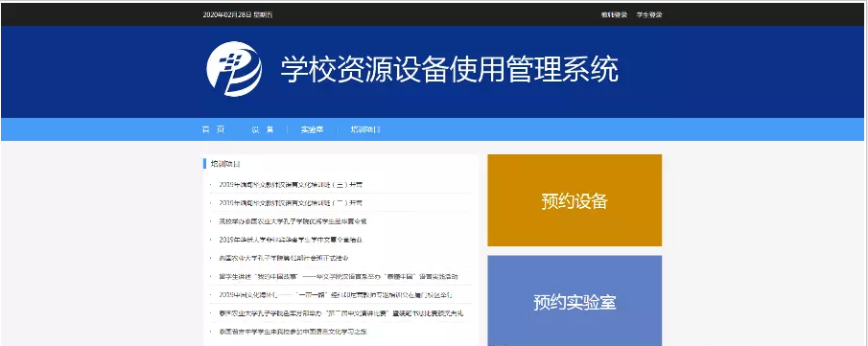Viewport: 868px width, 346px height.
Task: Open the 2019年华侨大学中文夏令营结业 news item
Action: pos(291,240)
